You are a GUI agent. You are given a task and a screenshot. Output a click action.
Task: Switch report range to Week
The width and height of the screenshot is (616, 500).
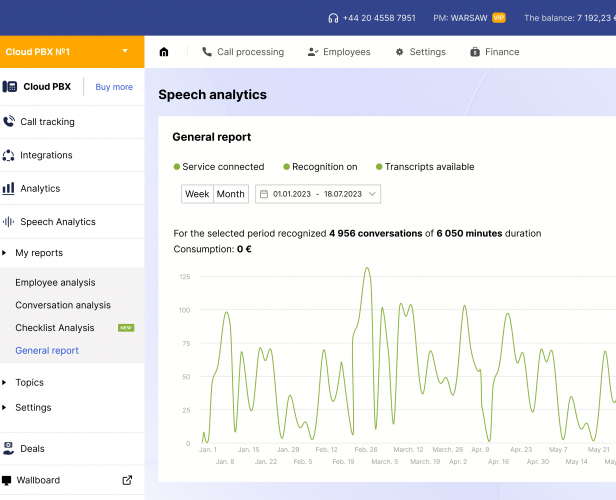(x=197, y=194)
